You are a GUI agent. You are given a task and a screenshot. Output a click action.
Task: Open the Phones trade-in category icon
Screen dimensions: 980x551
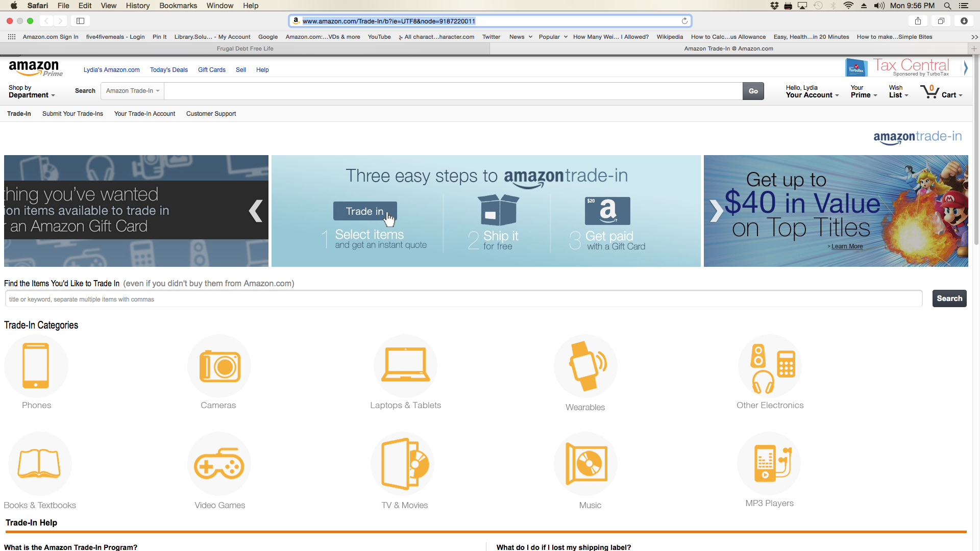click(x=36, y=366)
